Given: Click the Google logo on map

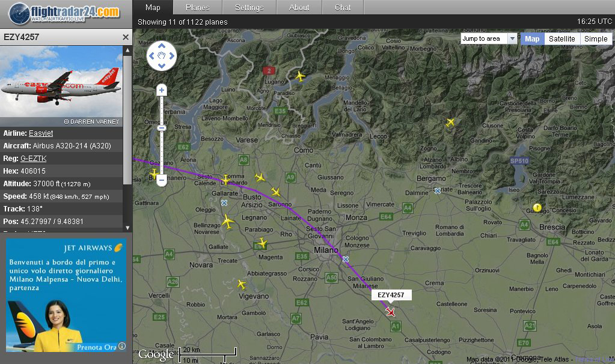Looking at the screenshot, I should pyautogui.click(x=156, y=354).
